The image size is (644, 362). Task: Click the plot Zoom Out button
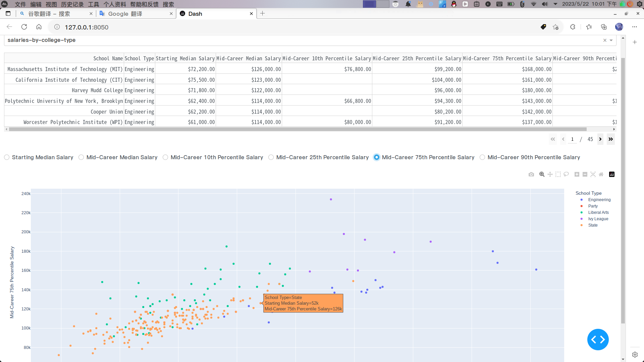pos(585,174)
